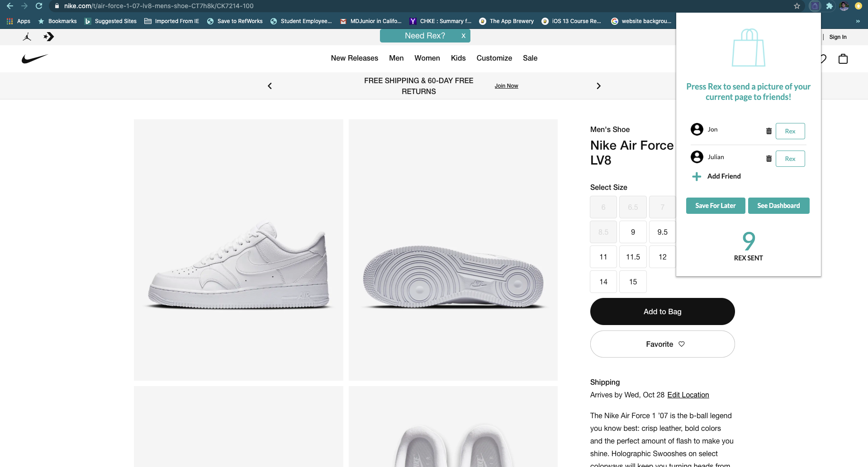Open the Men menu
This screenshot has width=868, height=467.
pyautogui.click(x=396, y=58)
